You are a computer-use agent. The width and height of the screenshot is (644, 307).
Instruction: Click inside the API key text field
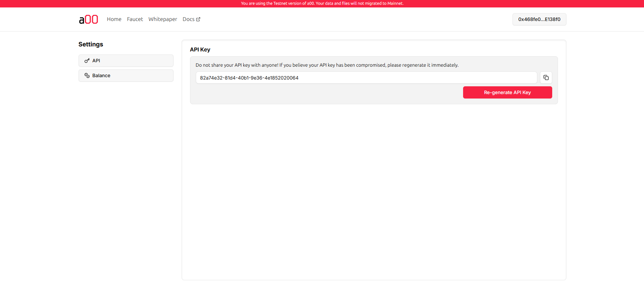click(x=366, y=78)
